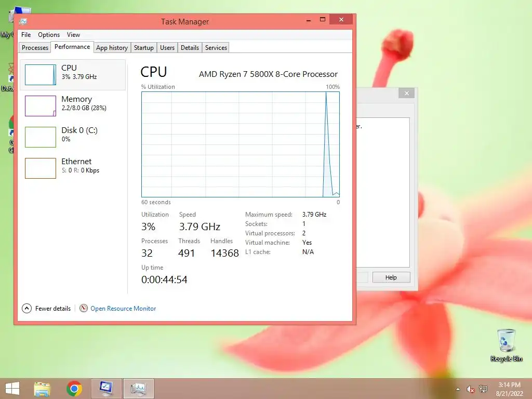Click the Fewer details text
The image size is (532, 399).
coord(53,309)
